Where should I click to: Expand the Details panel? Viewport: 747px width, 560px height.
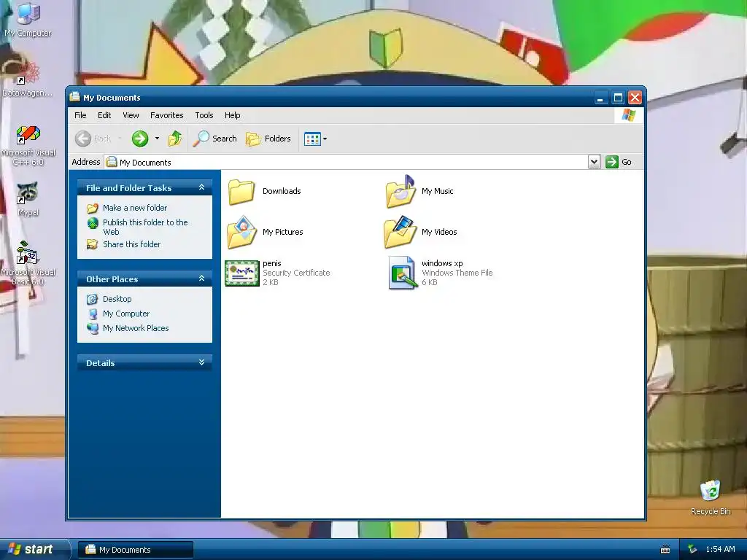click(x=201, y=362)
